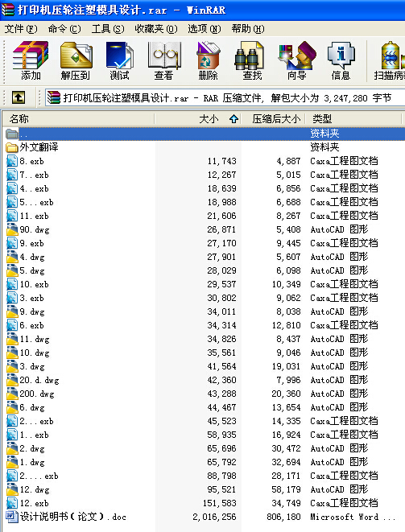The height and width of the screenshot is (532, 405).
Task: Click the archive icon in address bar
Action: tap(54, 97)
